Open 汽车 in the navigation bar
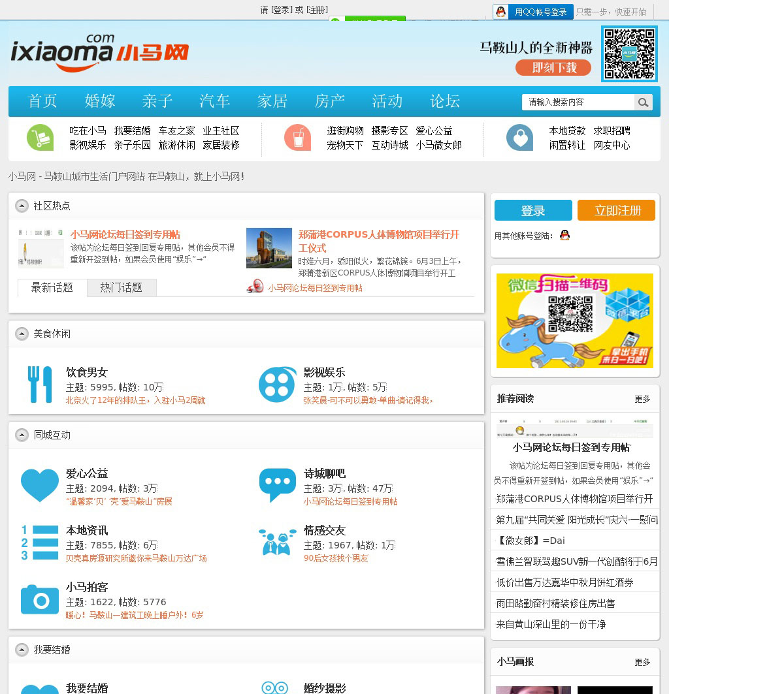Screen dimensions: 784x694 [x=215, y=101]
